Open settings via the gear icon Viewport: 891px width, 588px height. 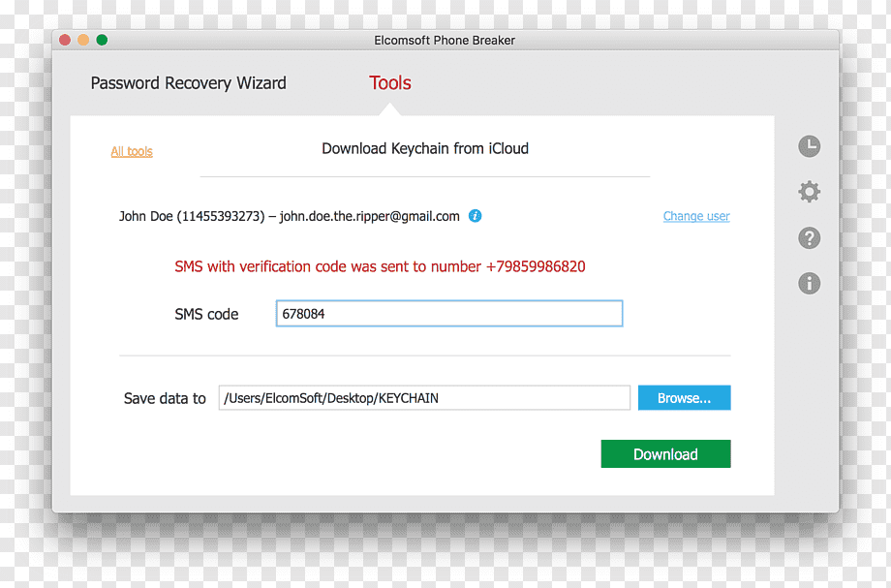click(810, 192)
